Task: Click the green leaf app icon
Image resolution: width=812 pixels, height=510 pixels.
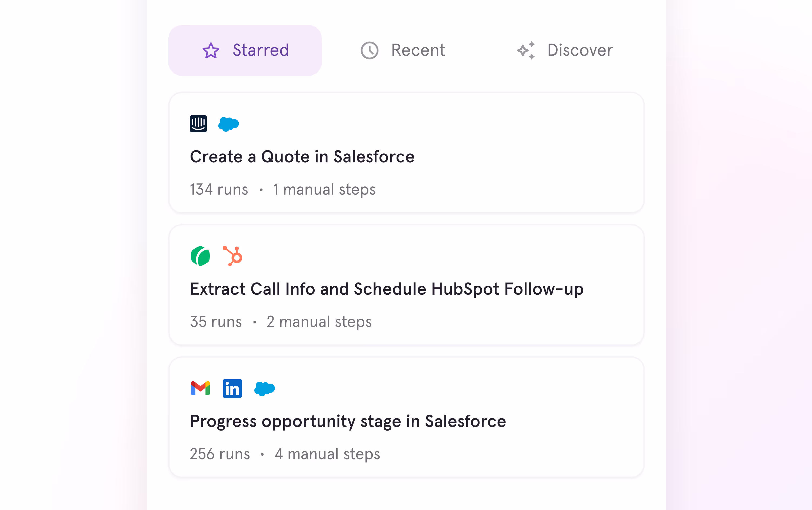Action: point(200,256)
